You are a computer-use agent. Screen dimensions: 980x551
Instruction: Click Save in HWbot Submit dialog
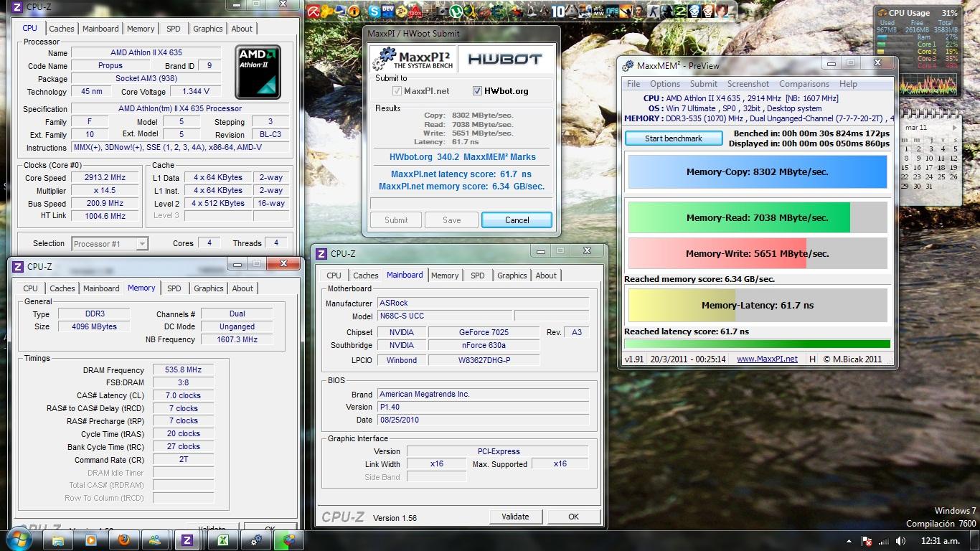point(451,220)
